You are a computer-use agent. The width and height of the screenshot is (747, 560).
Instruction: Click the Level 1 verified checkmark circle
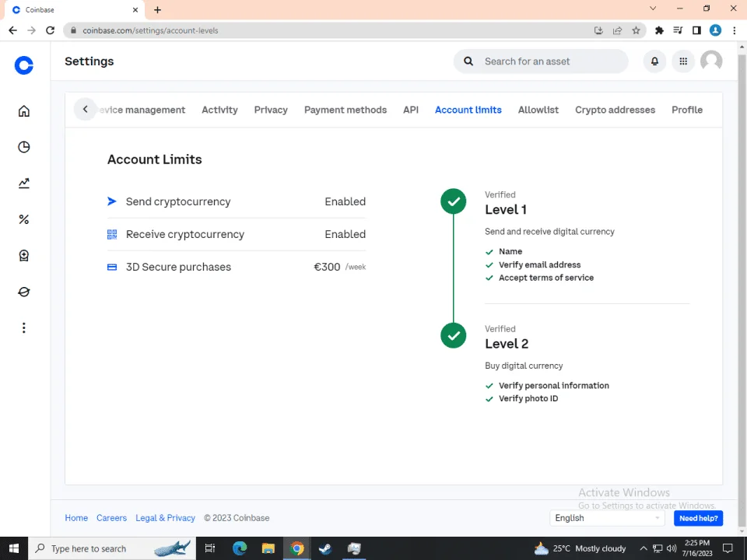(454, 201)
